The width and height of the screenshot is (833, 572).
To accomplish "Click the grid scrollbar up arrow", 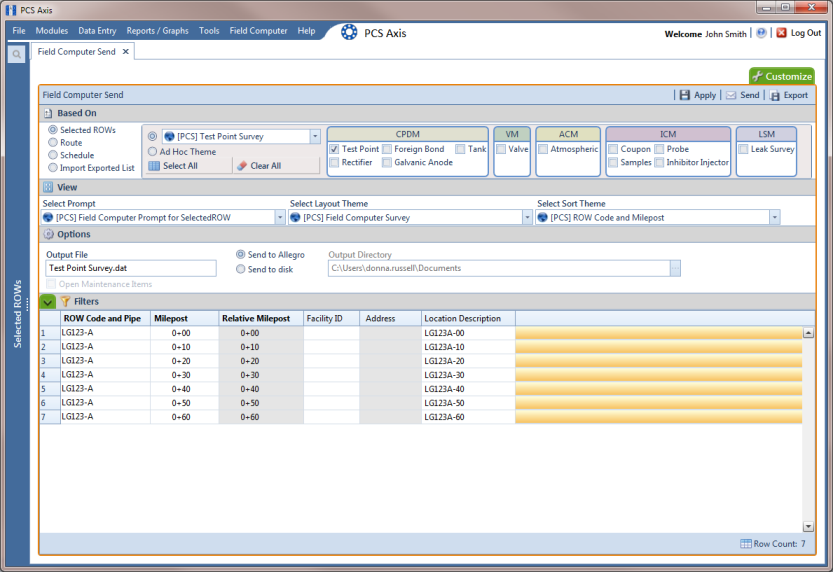I will 808,333.
